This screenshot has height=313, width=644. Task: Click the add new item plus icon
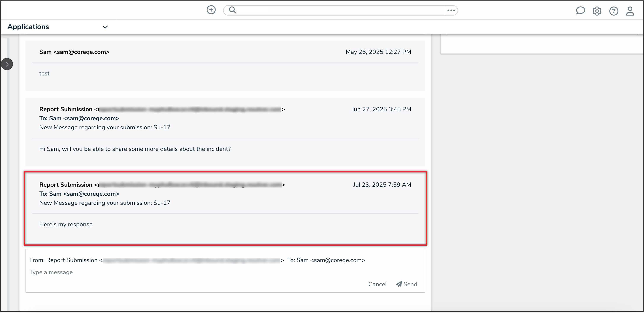coord(211,10)
